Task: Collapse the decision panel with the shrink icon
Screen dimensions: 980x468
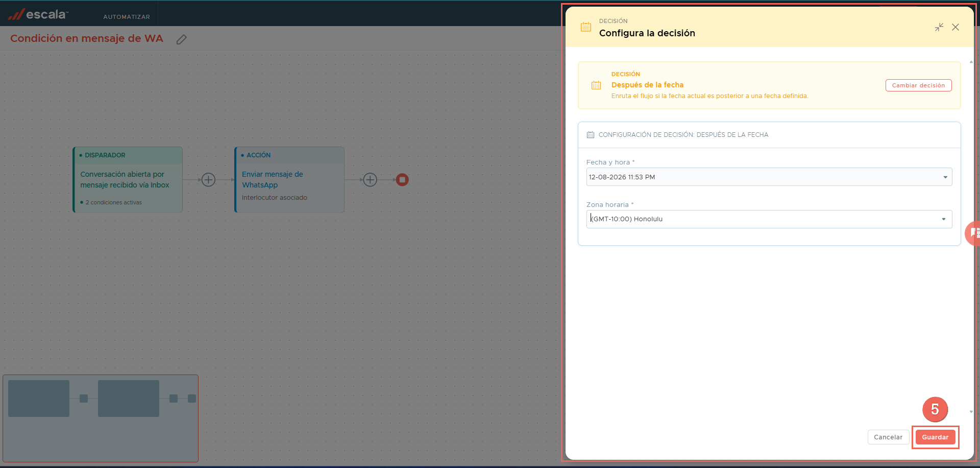Action: tap(939, 27)
